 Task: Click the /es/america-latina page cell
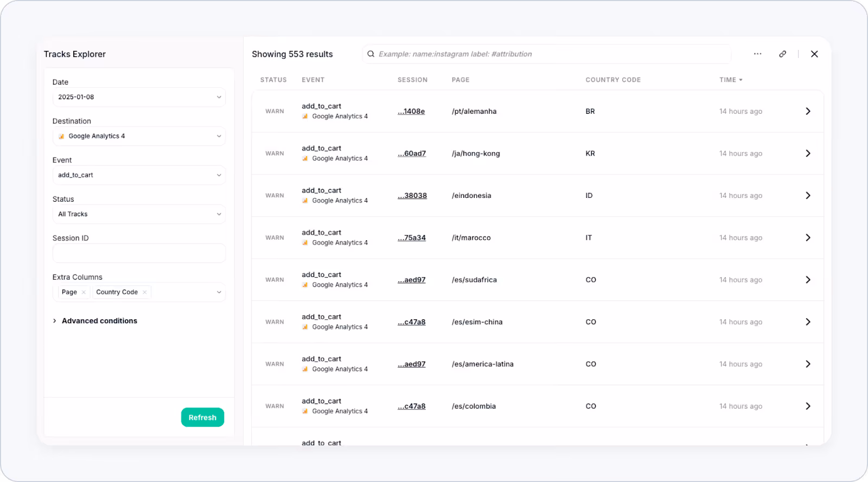point(482,364)
